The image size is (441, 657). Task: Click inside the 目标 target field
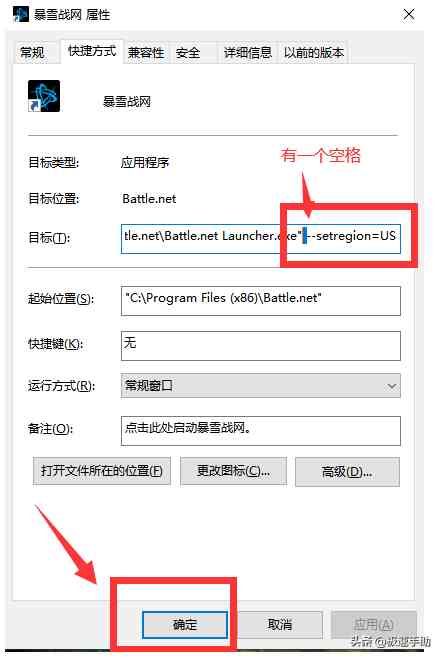261,238
